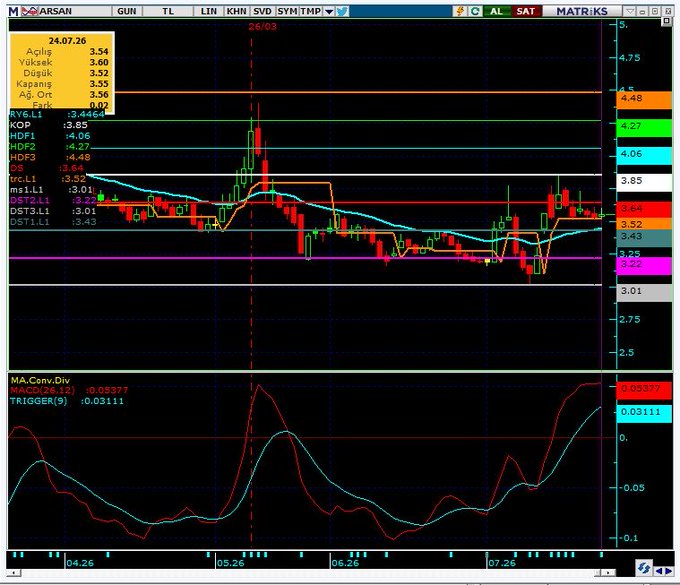
Task: Click the MATRiKS brand label
Action: (x=582, y=11)
